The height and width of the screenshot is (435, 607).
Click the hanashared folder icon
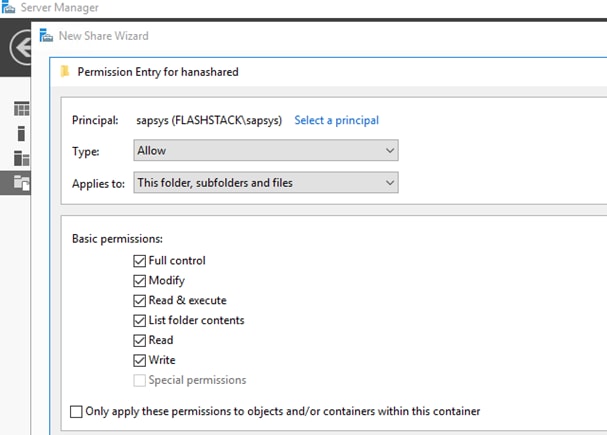click(x=65, y=72)
